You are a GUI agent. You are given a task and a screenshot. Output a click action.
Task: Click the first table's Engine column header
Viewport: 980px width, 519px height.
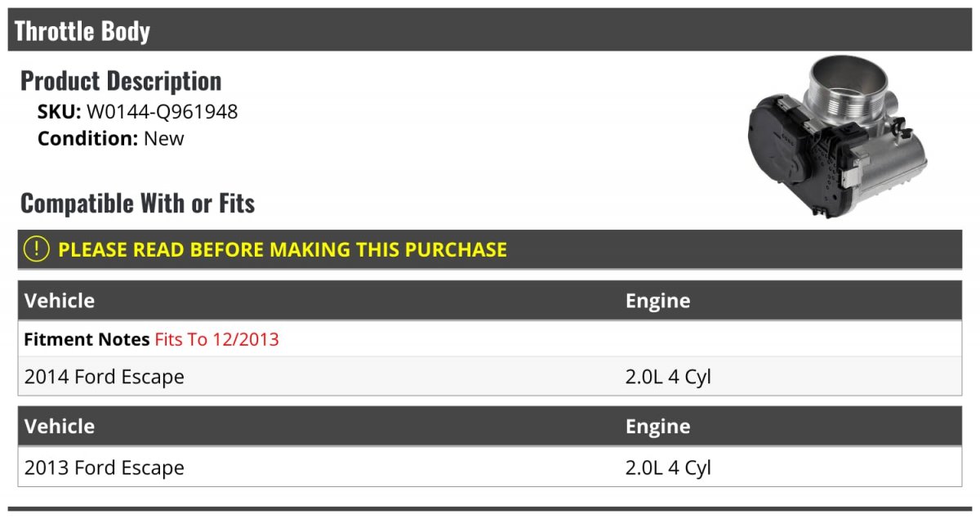click(658, 301)
